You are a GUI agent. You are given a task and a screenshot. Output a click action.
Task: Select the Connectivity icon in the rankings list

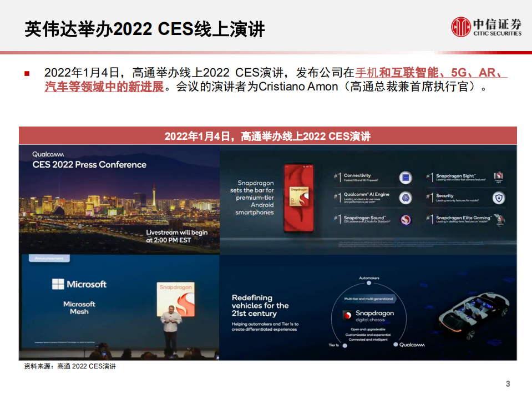pyautogui.click(x=405, y=176)
